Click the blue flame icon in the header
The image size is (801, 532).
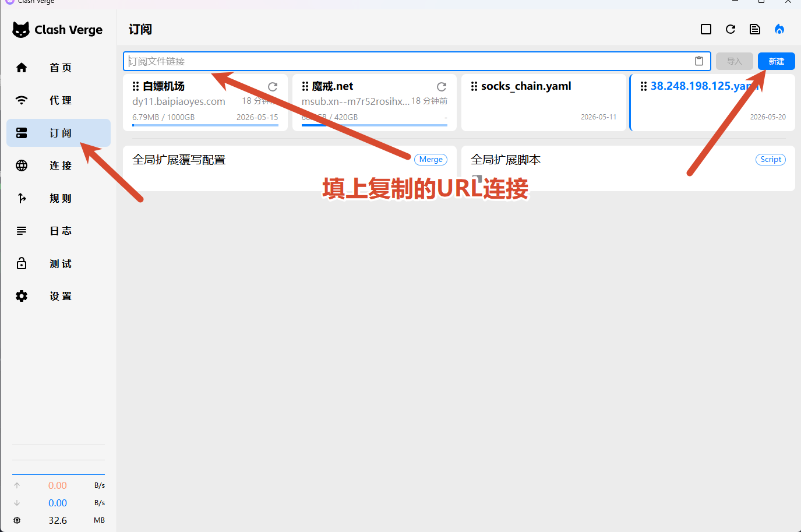click(x=779, y=29)
